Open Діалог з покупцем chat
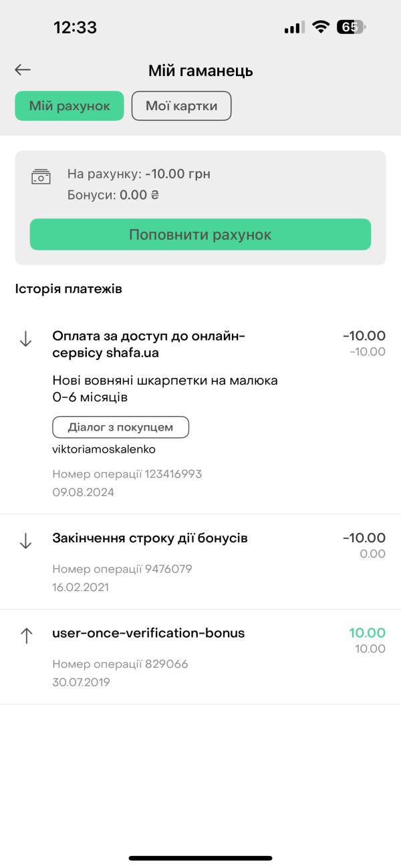The image size is (401, 868). point(120,427)
